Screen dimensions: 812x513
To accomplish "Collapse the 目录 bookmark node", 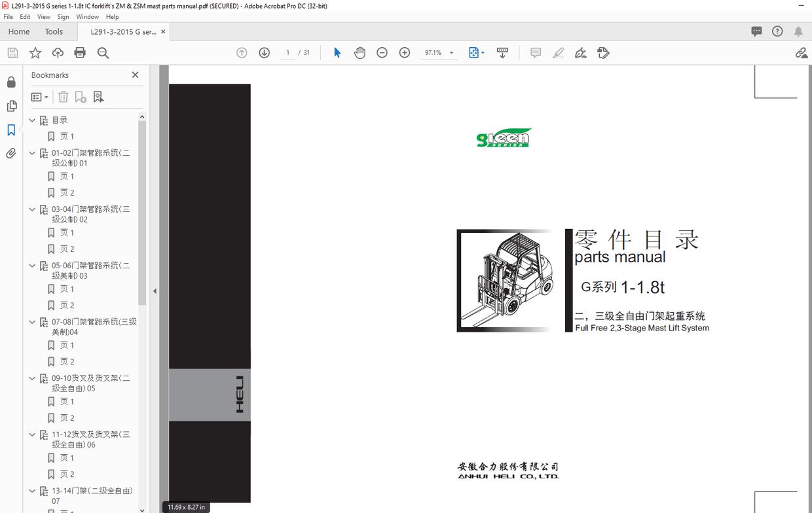I will pos(32,120).
